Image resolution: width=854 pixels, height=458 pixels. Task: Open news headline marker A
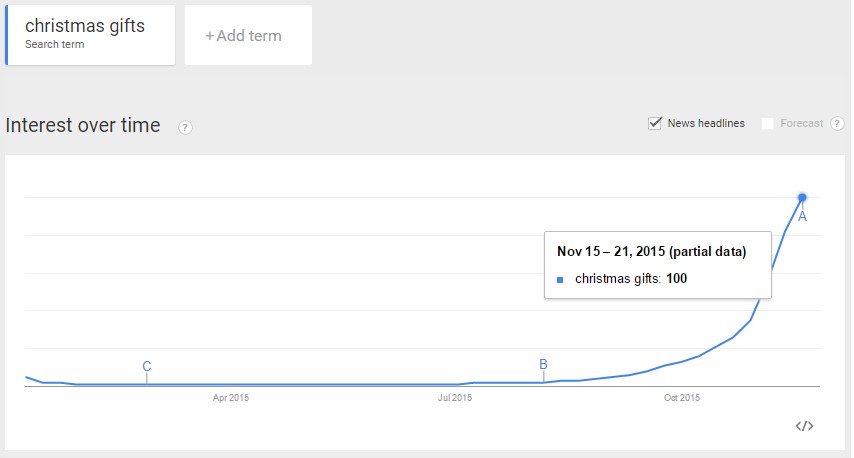pyautogui.click(x=802, y=217)
